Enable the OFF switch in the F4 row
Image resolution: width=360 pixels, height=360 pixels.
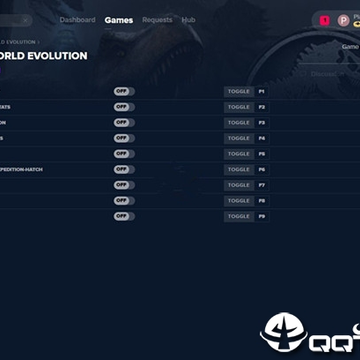[x=124, y=138]
